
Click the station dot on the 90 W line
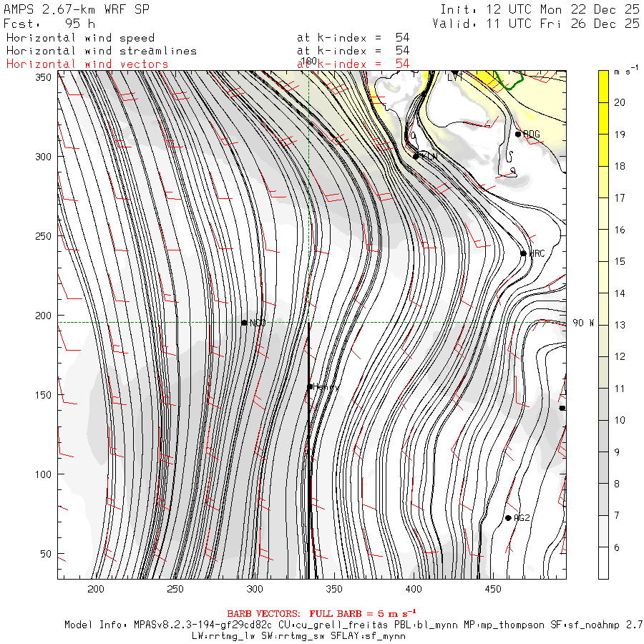click(x=245, y=323)
